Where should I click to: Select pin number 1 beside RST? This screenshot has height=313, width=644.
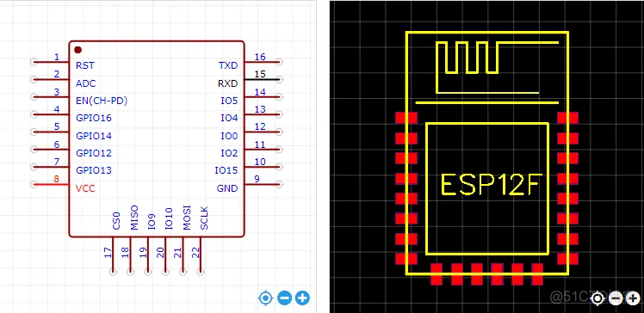coord(57,57)
